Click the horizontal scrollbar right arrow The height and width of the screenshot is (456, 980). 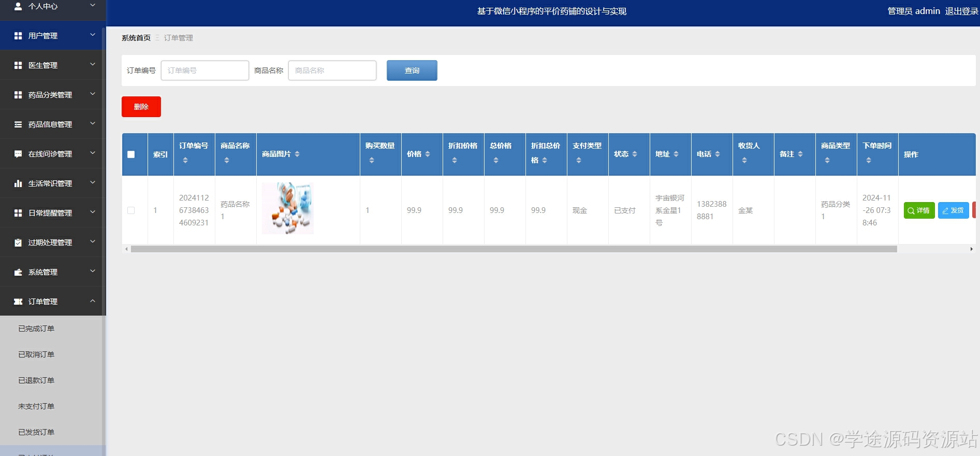(971, 249)
